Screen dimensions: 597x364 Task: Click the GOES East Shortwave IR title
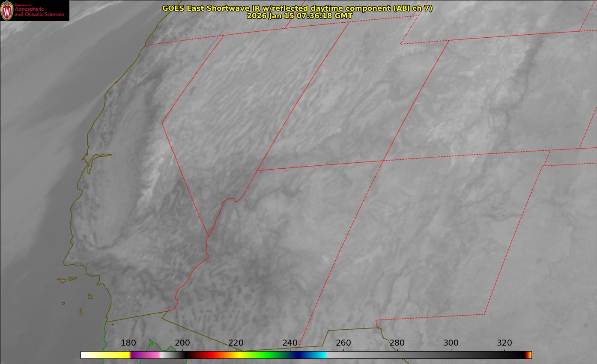(x=297, y=8)
